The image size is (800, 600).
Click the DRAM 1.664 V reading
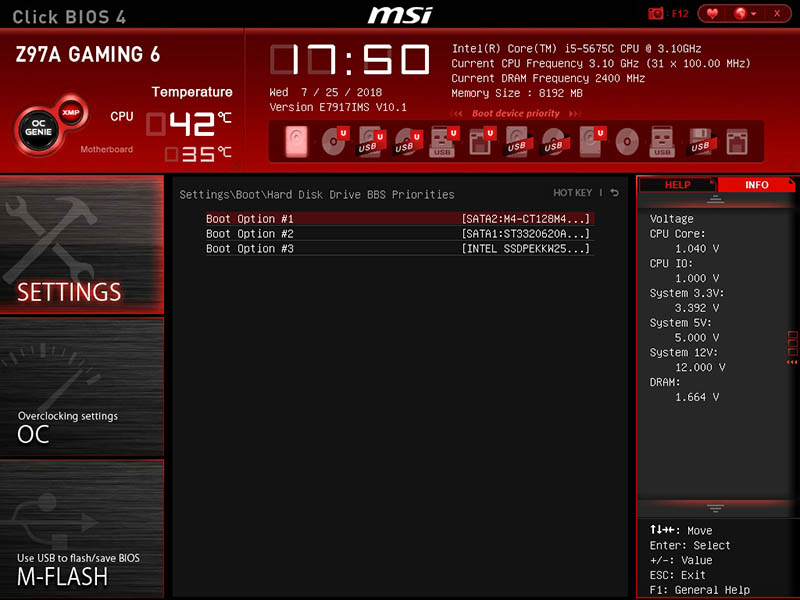tap(696, 397)
